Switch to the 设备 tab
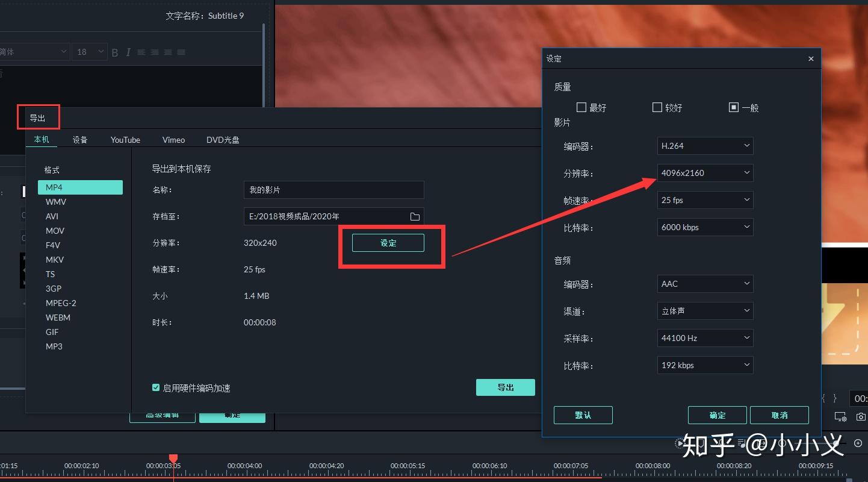The image size is (868, 482). tap(80, 139)
